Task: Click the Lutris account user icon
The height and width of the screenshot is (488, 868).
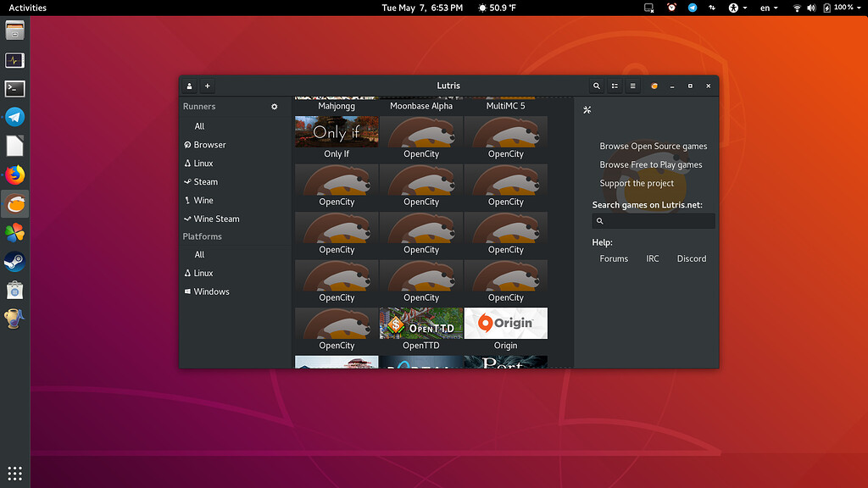Action: click(189, 86)
